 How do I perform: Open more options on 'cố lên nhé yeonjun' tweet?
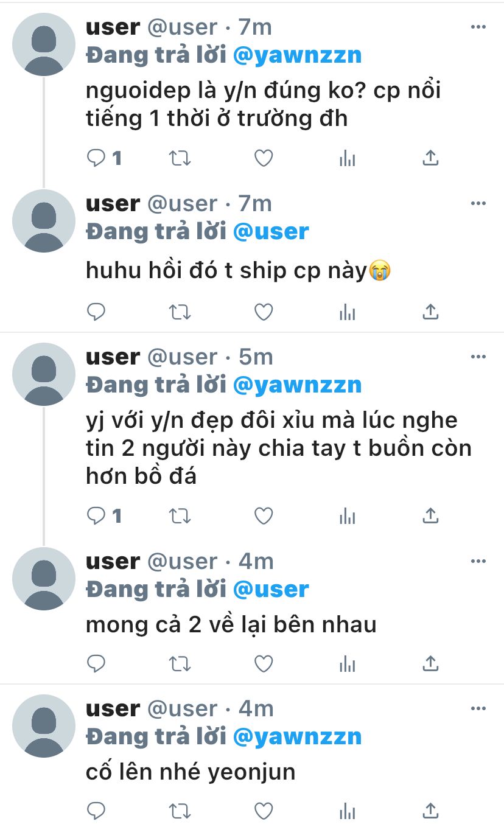[x=479, y=708]
